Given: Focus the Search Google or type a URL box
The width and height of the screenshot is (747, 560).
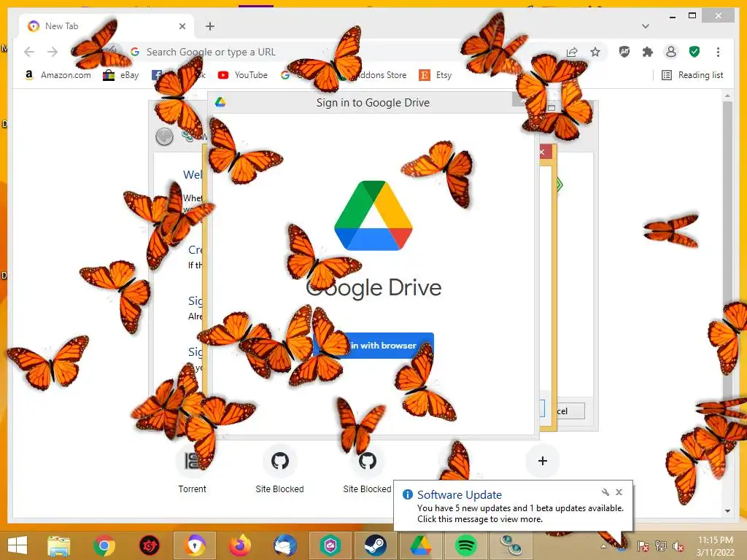Looking at the screenshot, I should coord(343,52).
